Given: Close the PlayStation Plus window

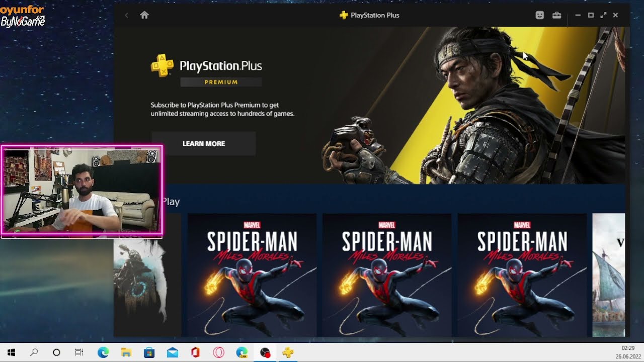Looking at the screenshot, I should (x=615, y=15).
